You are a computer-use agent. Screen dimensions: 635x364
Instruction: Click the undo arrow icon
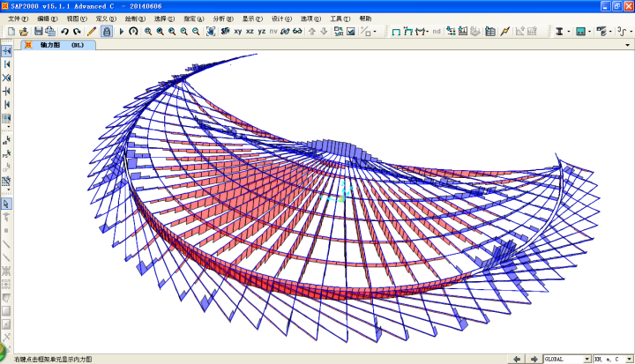tap(64, 31)
